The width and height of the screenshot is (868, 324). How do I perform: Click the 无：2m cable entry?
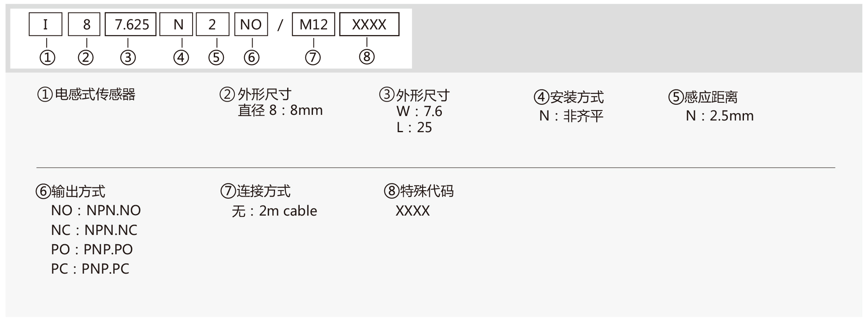tap(274, 211)
